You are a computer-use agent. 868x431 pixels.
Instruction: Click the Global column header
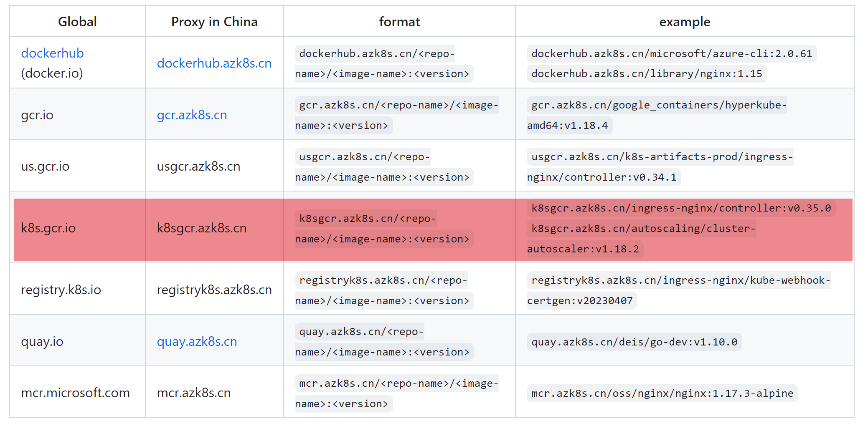[77, 22]
